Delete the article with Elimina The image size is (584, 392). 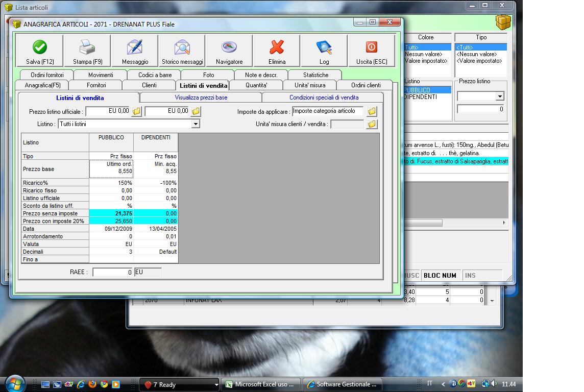coord(277,51)
